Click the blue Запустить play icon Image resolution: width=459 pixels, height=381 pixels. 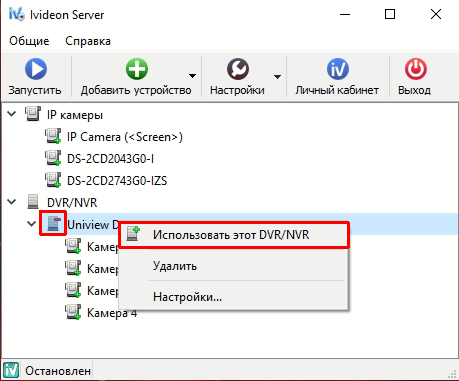click(36, 69)
